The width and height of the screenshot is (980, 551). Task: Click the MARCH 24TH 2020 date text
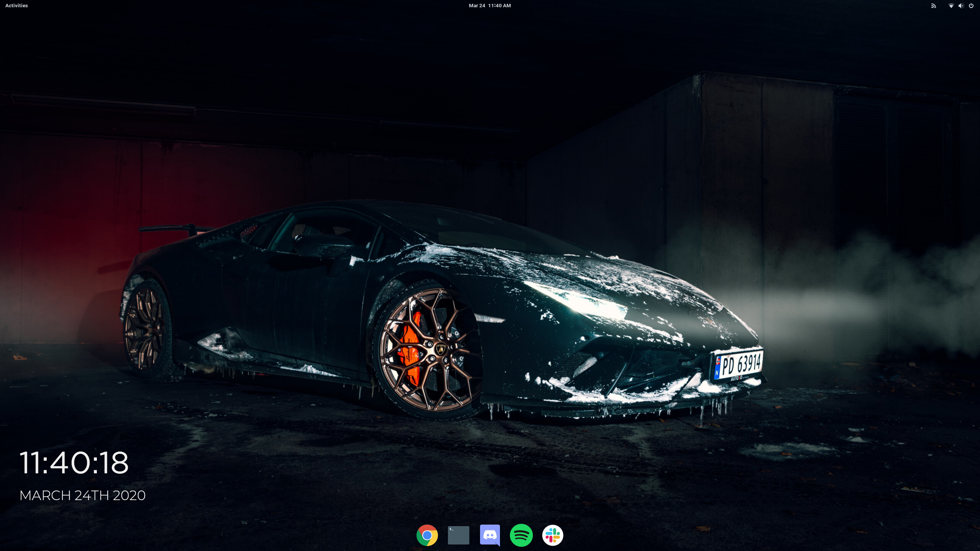[x=82, y=496]
